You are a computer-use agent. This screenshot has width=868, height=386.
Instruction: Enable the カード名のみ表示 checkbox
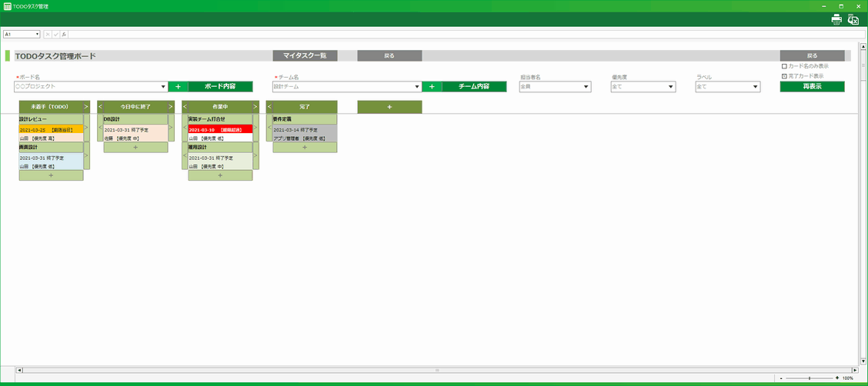pos(784,66)
